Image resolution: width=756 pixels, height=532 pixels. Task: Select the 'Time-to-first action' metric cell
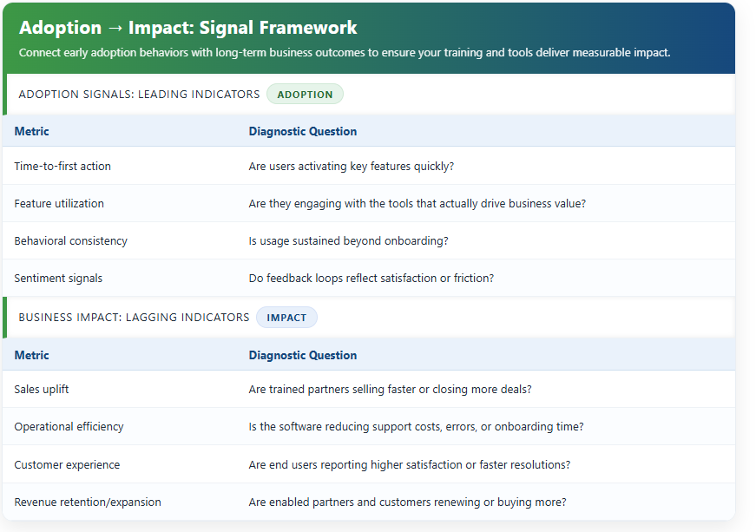pyautogui.click(x=62, y=167)
